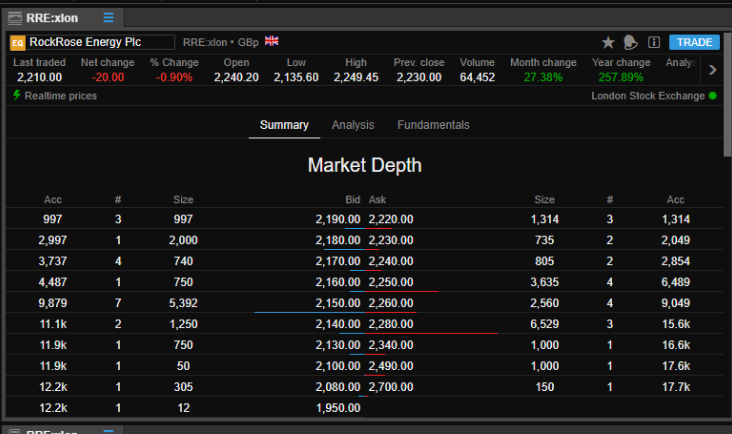Expand more price columns with right chevron
This screenshot has width=732, height=434.
tap(712, 70)
